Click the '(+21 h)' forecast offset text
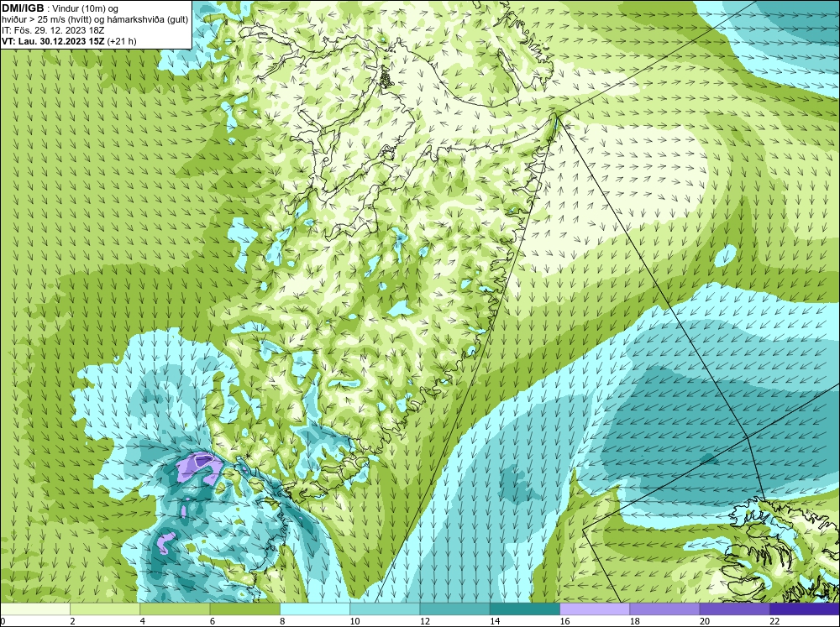Viewport: 840px width, 627px height. coord(122,41)
